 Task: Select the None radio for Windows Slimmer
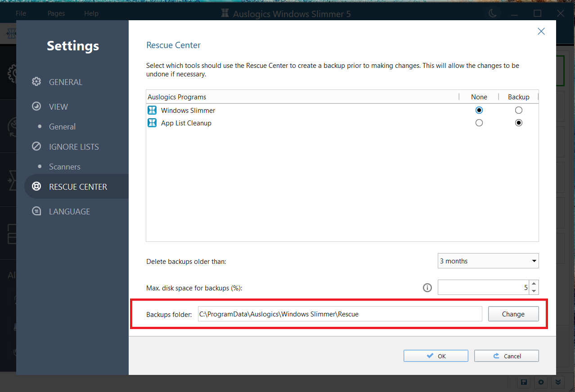click(479, 110)
